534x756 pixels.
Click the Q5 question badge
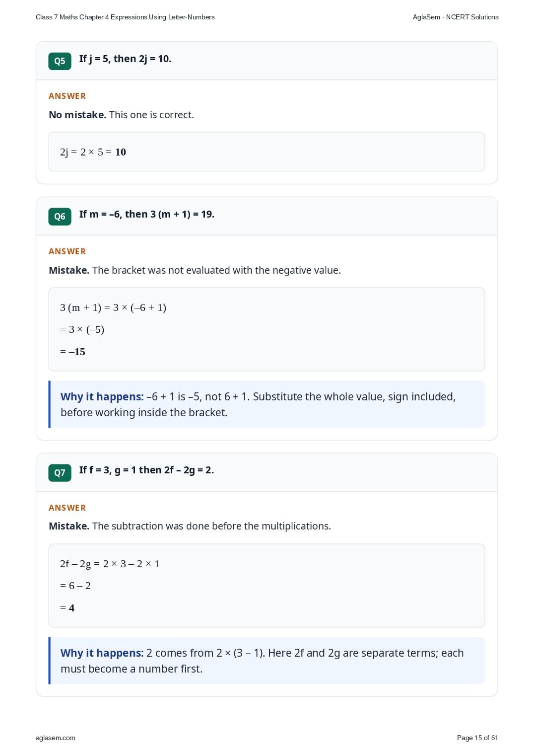(x=60, y=61)
